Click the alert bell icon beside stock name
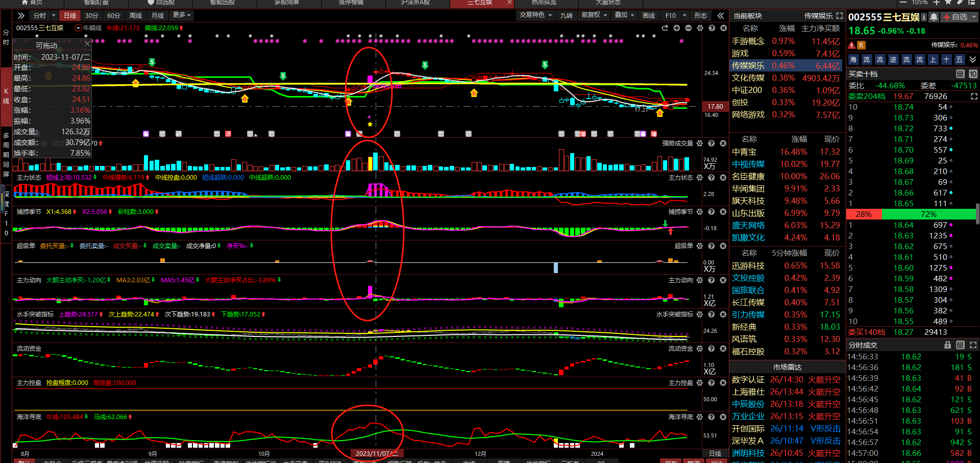This screenshot has width=980, height=463. click(x=934, y=17)
